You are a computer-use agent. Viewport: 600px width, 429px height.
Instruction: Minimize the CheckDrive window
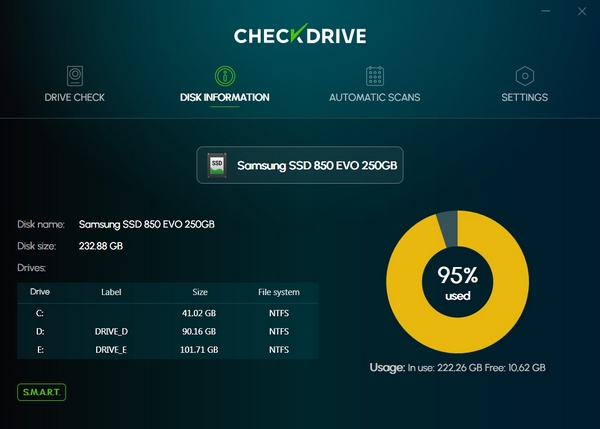coord(546,11)
